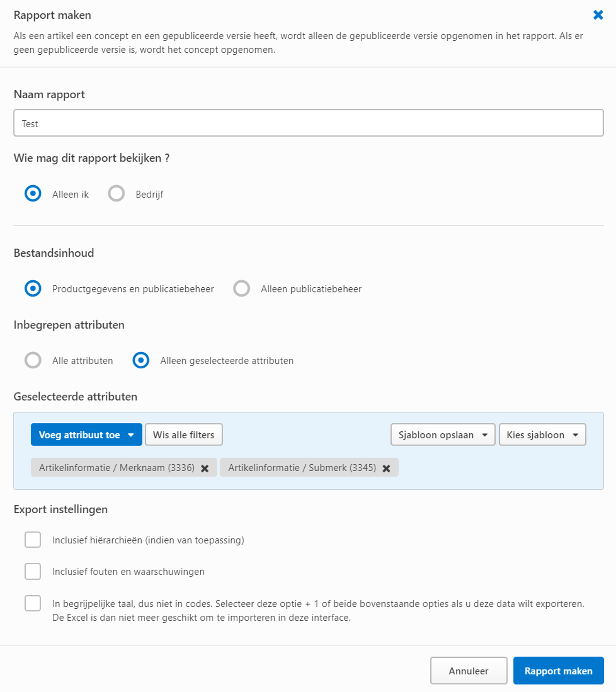Click the Annuleer button
The width and height of the screenshot is (616, 692).
pos(469,670)
